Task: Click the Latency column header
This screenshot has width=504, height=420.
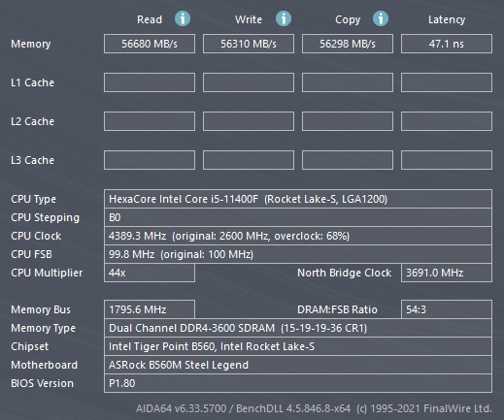Action: (x=447, y=20)
